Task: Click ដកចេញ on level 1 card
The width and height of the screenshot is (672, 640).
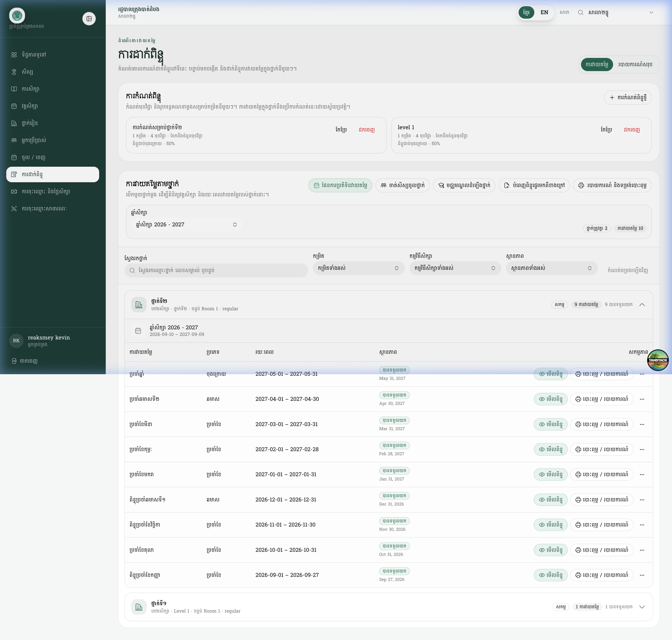Action: click(x=632, y=130)
